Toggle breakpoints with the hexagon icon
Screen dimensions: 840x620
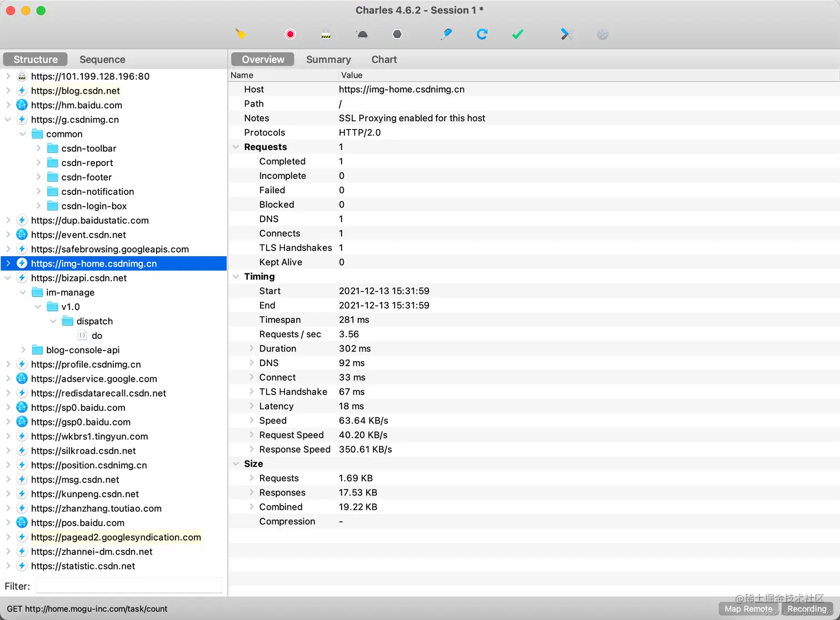coord(397,34)
